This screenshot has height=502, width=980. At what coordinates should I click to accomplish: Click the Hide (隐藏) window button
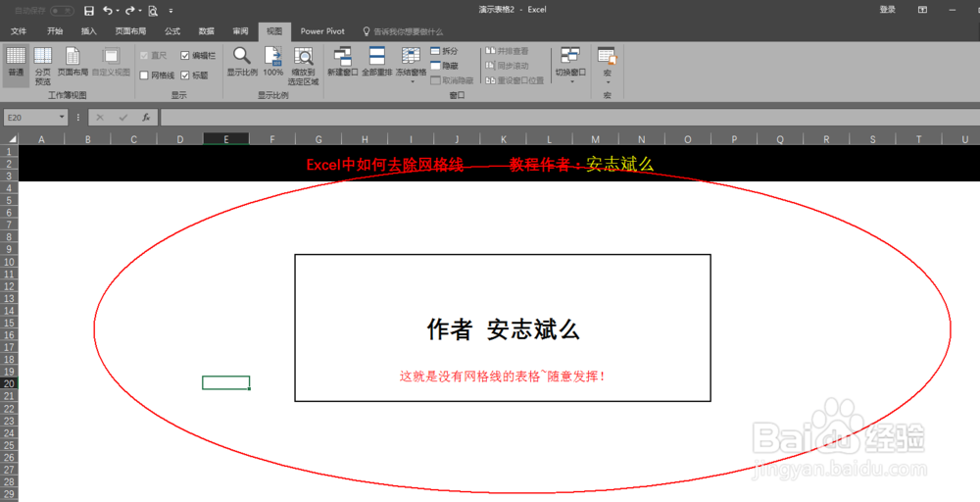pos(444,66)
